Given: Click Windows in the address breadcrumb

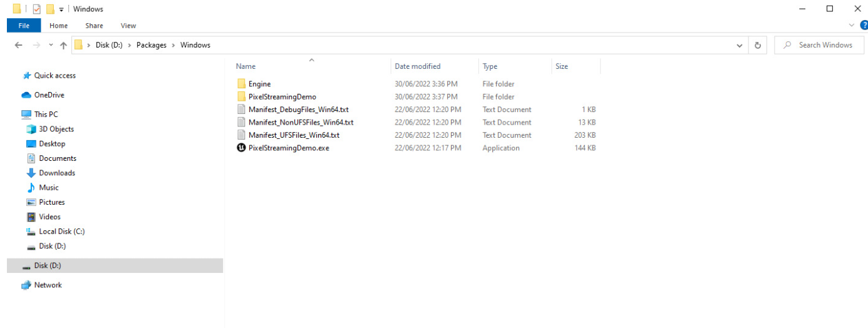Looking at the screenshot, I should pyautogui.click(x=195, y=45).
